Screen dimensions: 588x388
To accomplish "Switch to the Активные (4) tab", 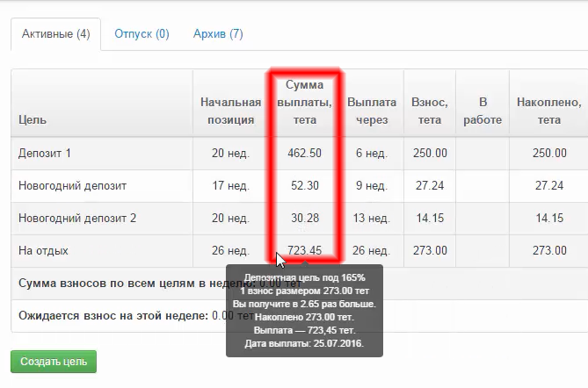I will (x=54, y=34).
